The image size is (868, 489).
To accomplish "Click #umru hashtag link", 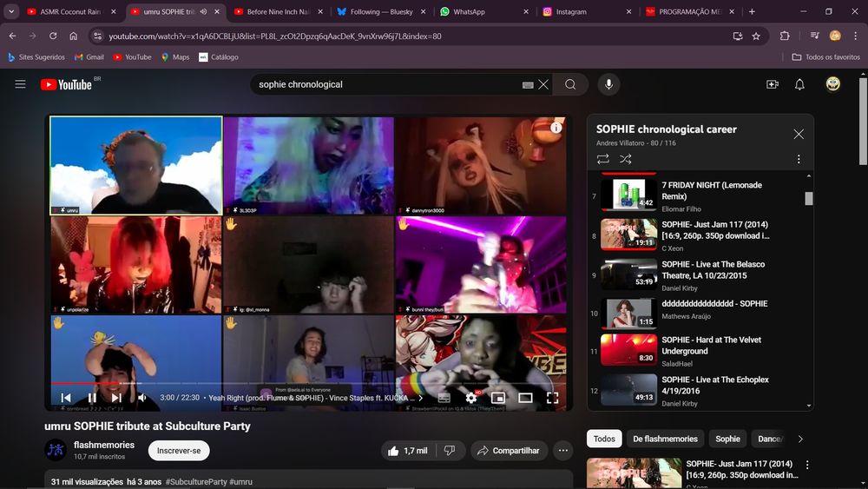I will 240,482.
